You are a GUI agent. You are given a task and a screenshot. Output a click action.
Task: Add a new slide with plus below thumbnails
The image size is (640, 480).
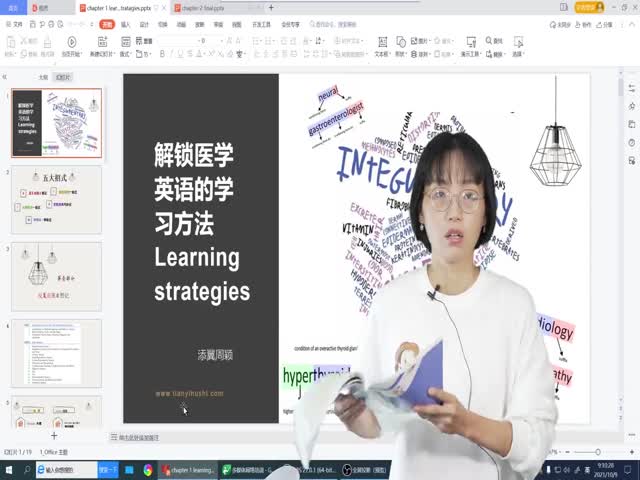click(54, 436)
